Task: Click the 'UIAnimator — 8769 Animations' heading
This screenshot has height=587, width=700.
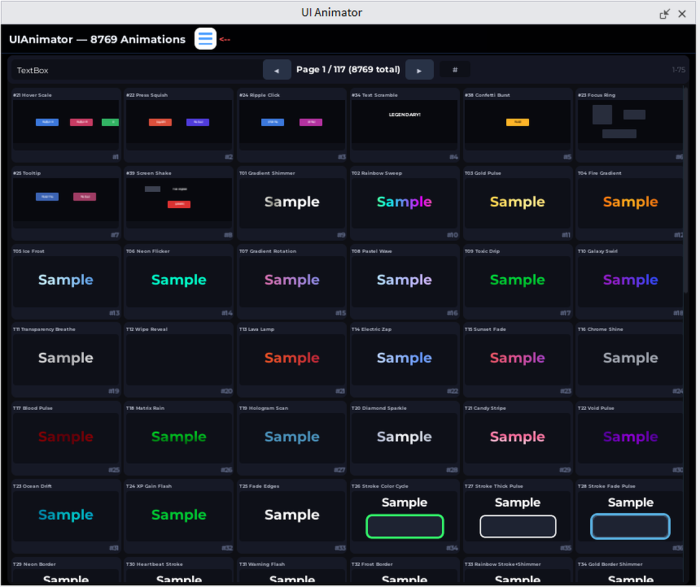Action: pyautogui.click(x=97, y=39)
